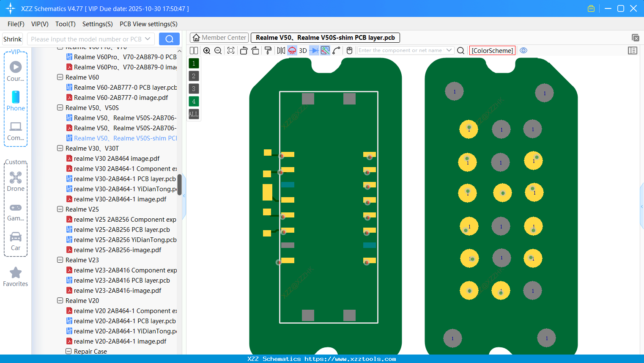Screen dimensions: 644x363
Task: Open the Member Center home tab
Action: tap(219, 38)
